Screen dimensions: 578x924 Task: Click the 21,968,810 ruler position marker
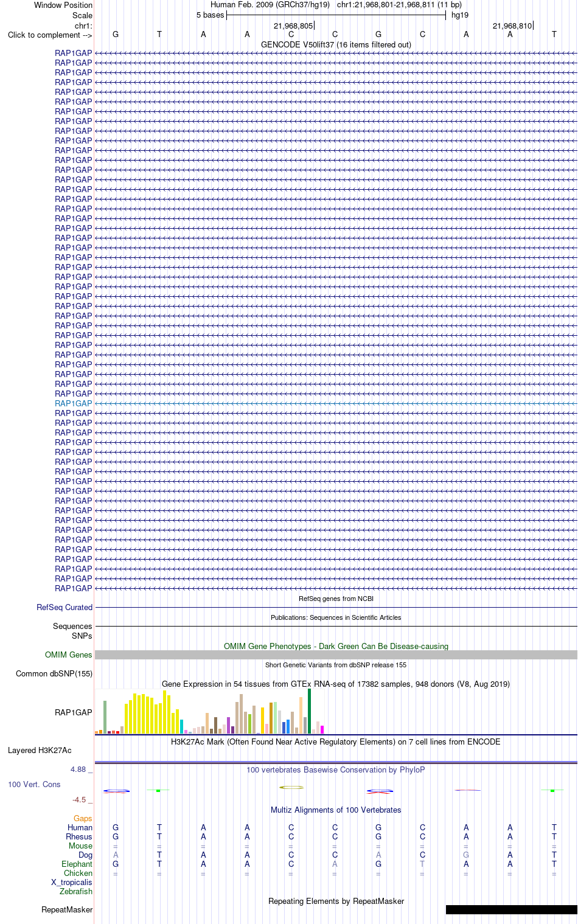(513, 26)
